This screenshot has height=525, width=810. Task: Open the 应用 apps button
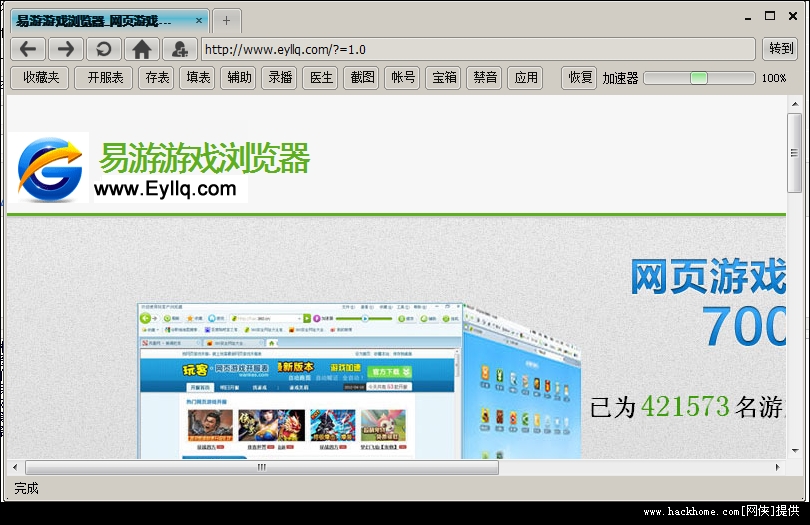(526, 78)
